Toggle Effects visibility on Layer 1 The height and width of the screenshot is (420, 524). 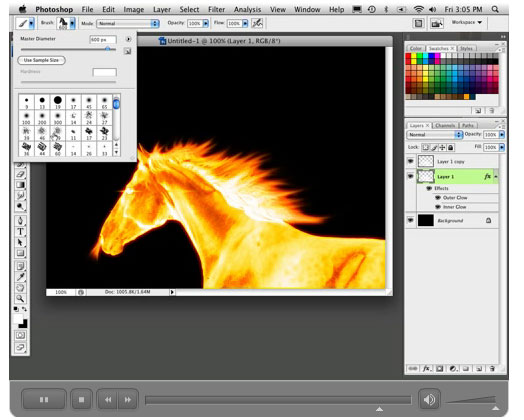tap(429, 188)
